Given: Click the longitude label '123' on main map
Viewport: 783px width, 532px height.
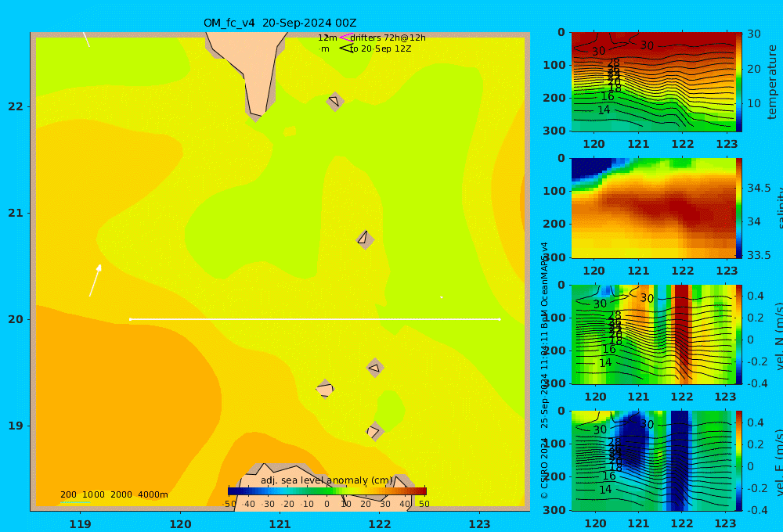Looking at the screenshot, I should coord(479,524).
